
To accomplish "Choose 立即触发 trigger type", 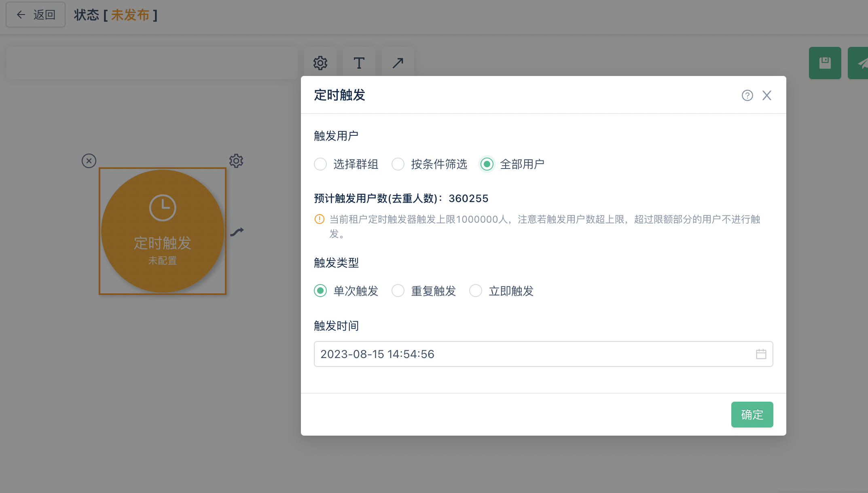I will click(502, 291).
